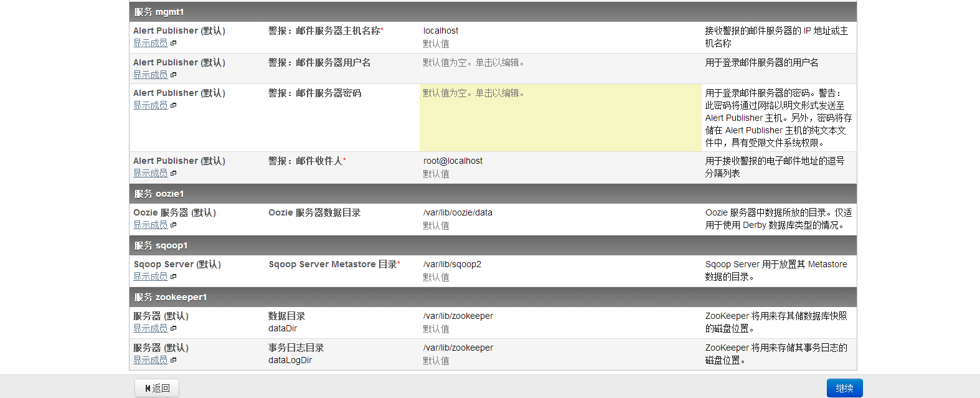The image size is (980, 398).
Task: Click popup icon beside 显示成员 in mail server hostname row
Action: (174, 43)
